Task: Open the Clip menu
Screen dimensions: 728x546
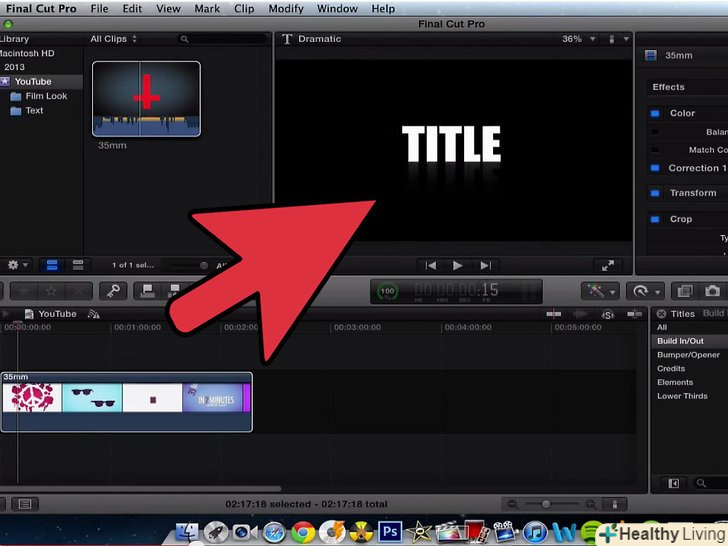Action: 244,8
